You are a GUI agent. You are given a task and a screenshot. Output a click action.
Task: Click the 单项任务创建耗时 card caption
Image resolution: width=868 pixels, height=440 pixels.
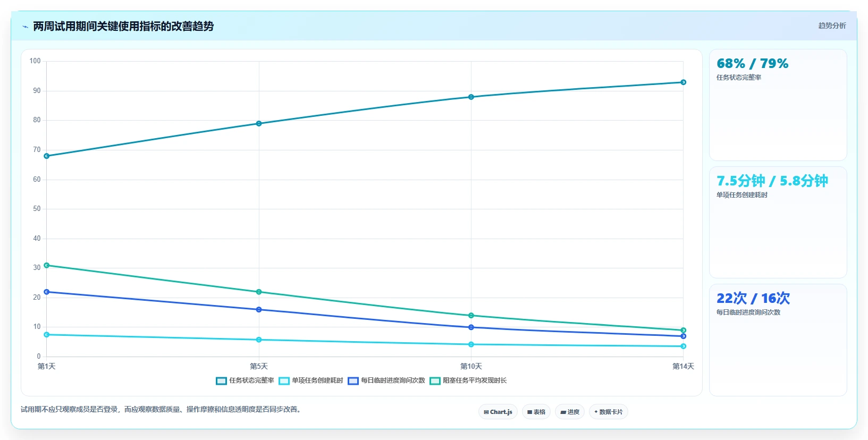click(x=742, y=195)
